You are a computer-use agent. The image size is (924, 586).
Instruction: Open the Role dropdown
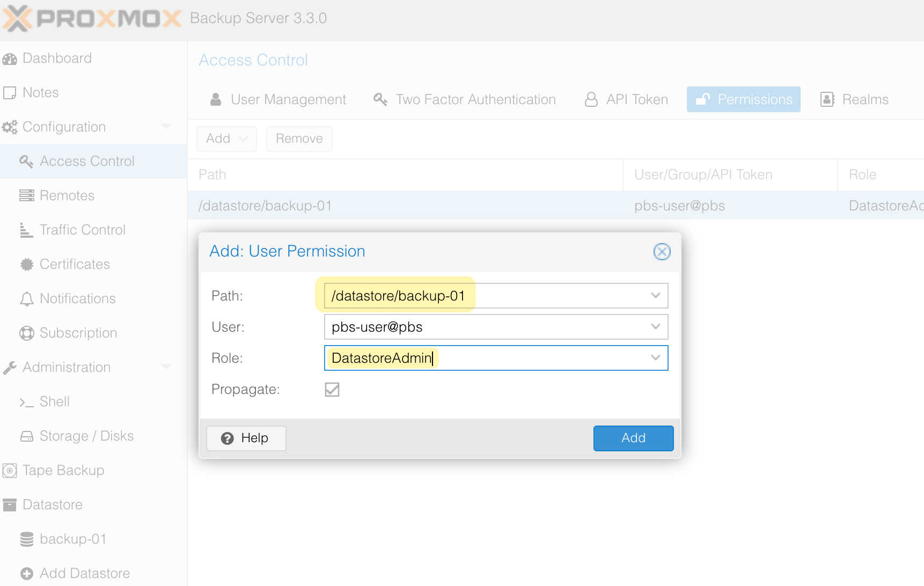click(655, 358)
